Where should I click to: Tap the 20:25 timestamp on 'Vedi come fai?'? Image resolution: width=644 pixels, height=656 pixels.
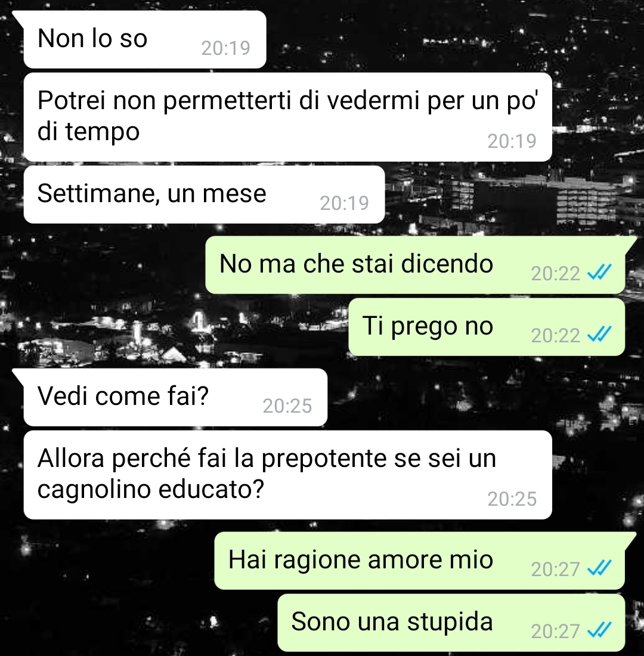(x=287, y=406)
